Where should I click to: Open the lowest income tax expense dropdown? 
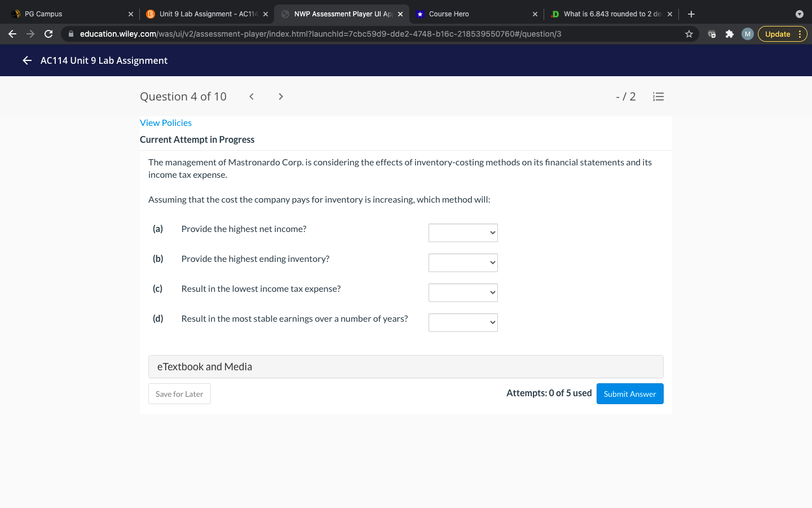tap(463, 292)
